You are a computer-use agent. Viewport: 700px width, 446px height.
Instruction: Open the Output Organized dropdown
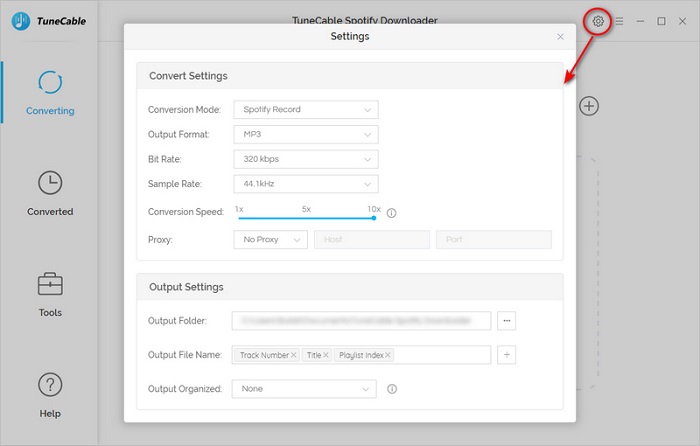304,389
